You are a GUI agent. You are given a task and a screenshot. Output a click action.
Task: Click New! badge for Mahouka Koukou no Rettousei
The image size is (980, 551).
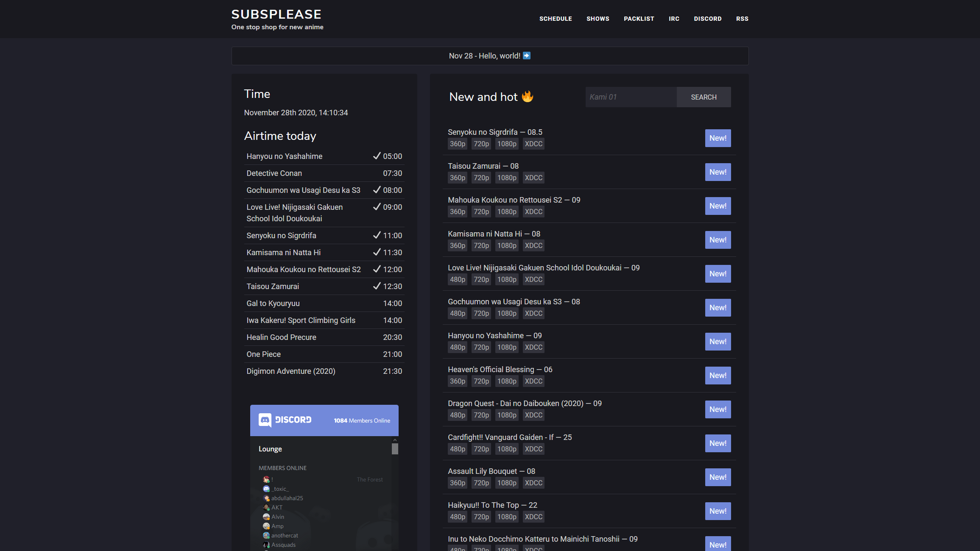click(718, 206)
